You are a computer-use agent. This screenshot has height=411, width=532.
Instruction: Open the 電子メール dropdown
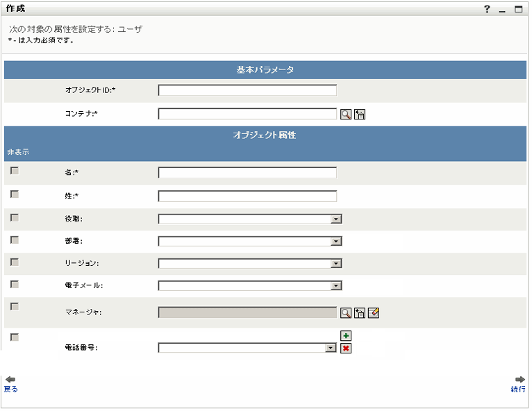[x=336, y=286]
